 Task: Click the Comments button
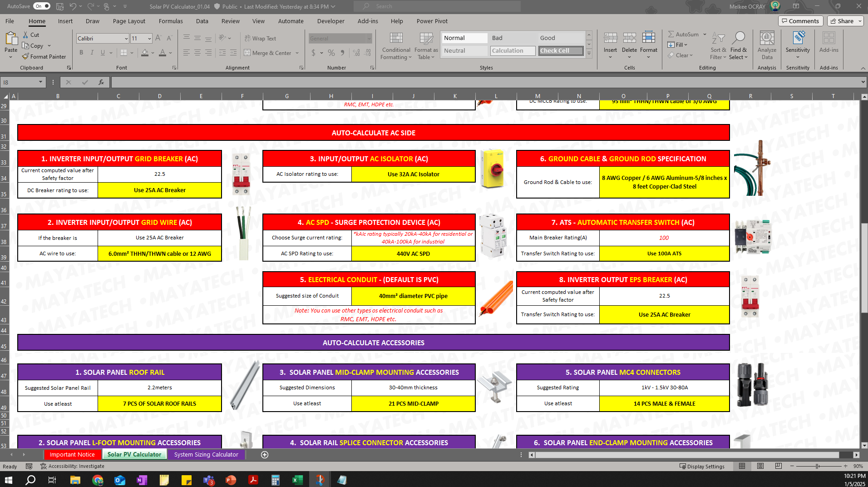click(x=800, y=21)
